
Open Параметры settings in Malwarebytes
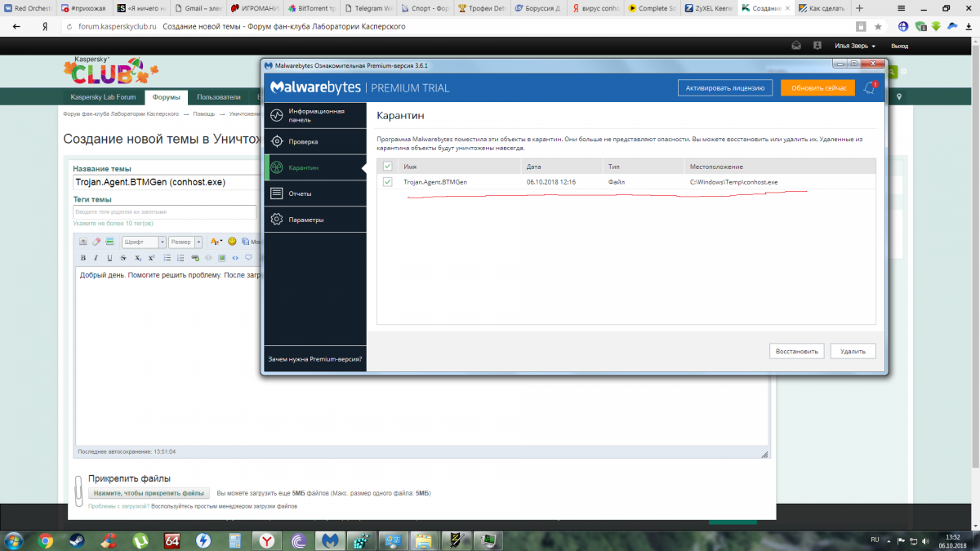[x=315, y=220]
